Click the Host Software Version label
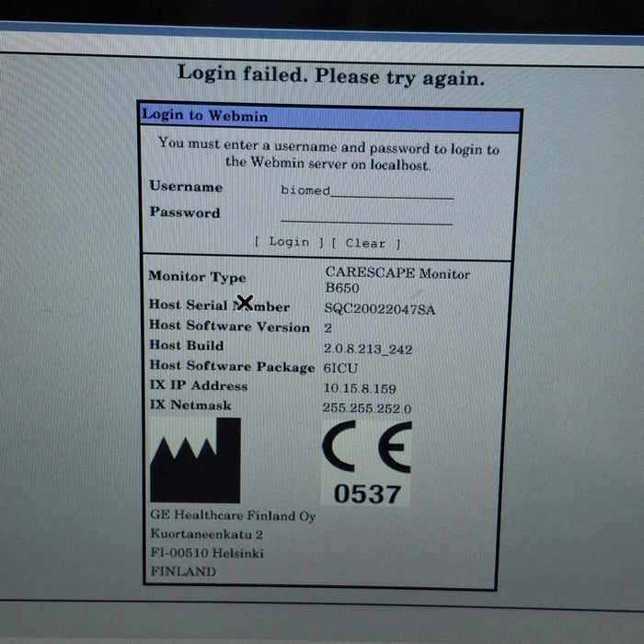644x644 pixels. click(229, 326)
